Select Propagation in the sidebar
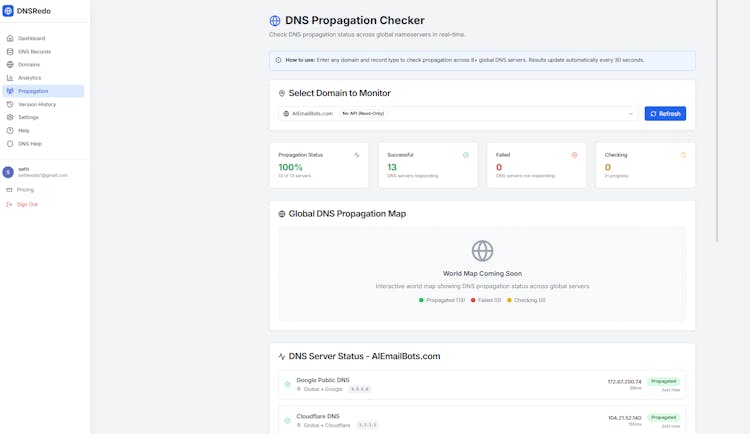The image size is (750, 434). point(33,91)
